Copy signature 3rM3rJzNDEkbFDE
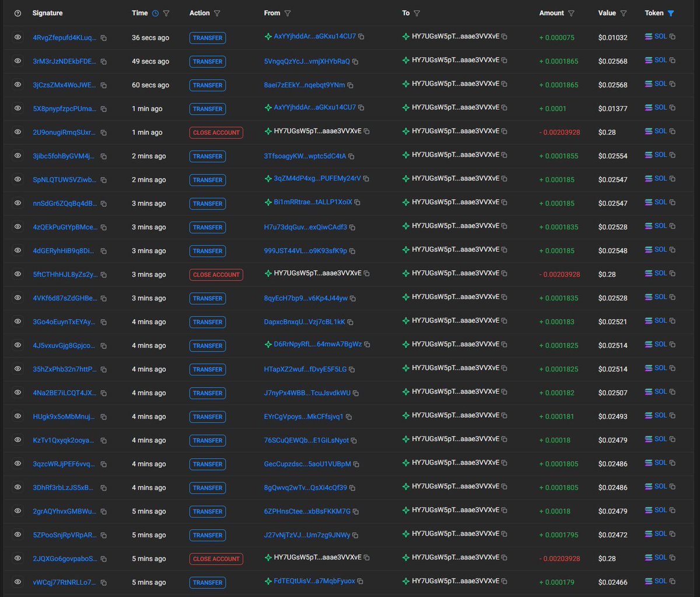Screen dimensions: 700x597 point(103,62)
